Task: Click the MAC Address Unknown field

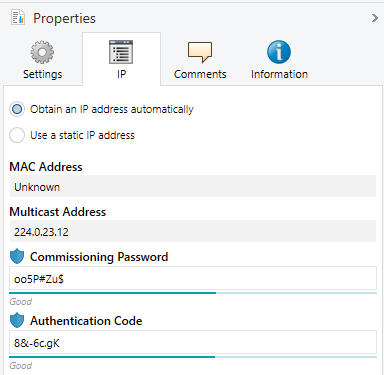Action: pyautogui.click(x=193, y=187)
